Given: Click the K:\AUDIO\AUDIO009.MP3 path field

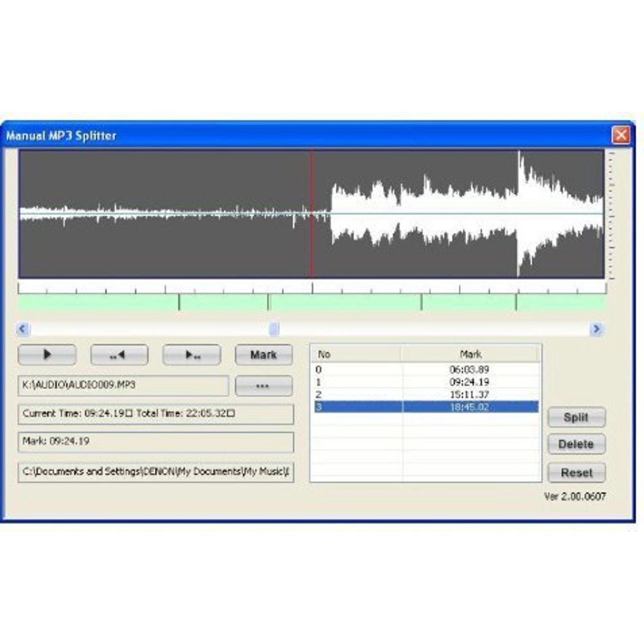Looking at the screenshot, I should pos(125,385).
